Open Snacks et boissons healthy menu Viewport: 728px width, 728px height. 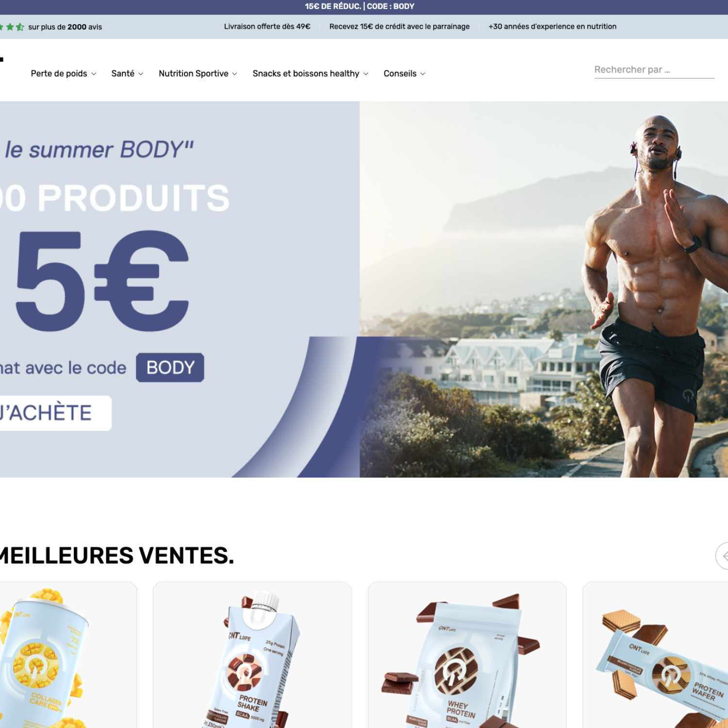310,73
